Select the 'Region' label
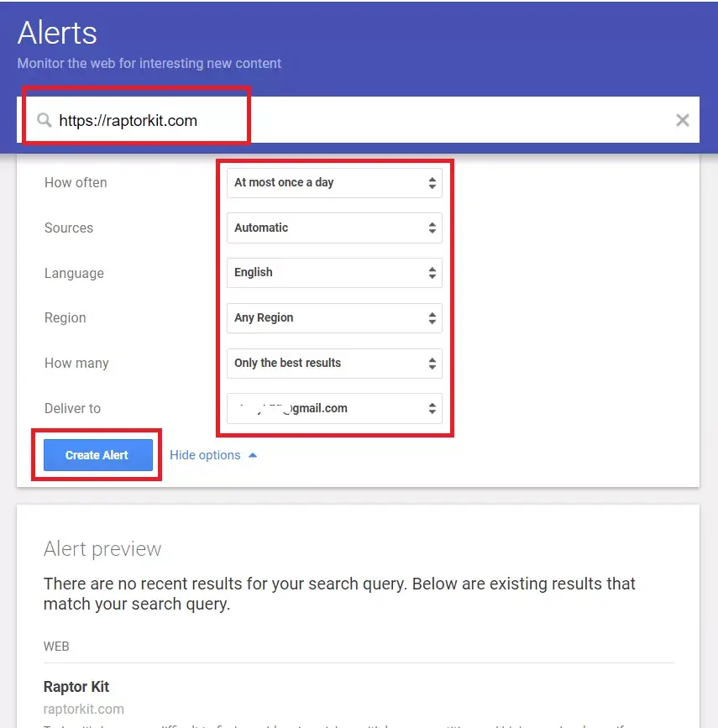This screenshot has height=728, width=718. point(65,318)
